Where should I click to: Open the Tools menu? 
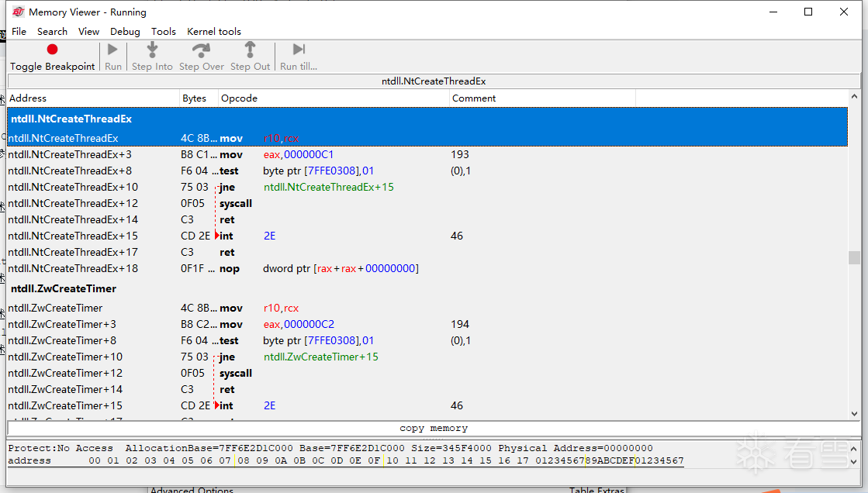click(x=164, y=32)
